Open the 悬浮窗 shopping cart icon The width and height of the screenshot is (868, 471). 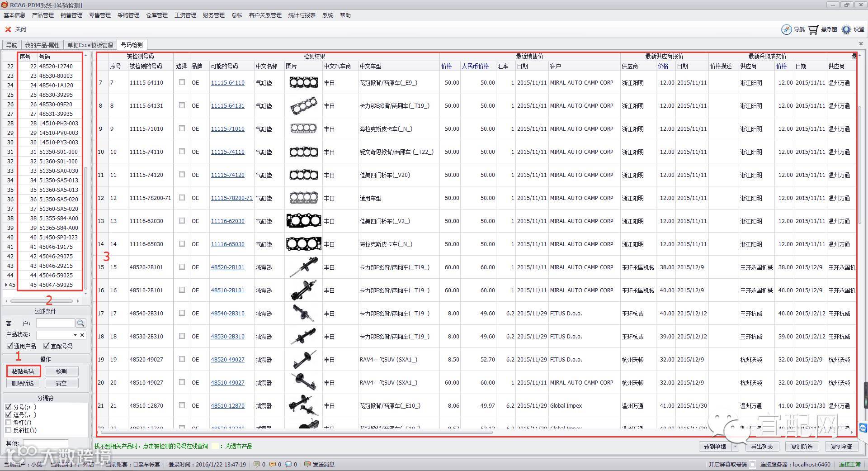(x=813, y=29)
